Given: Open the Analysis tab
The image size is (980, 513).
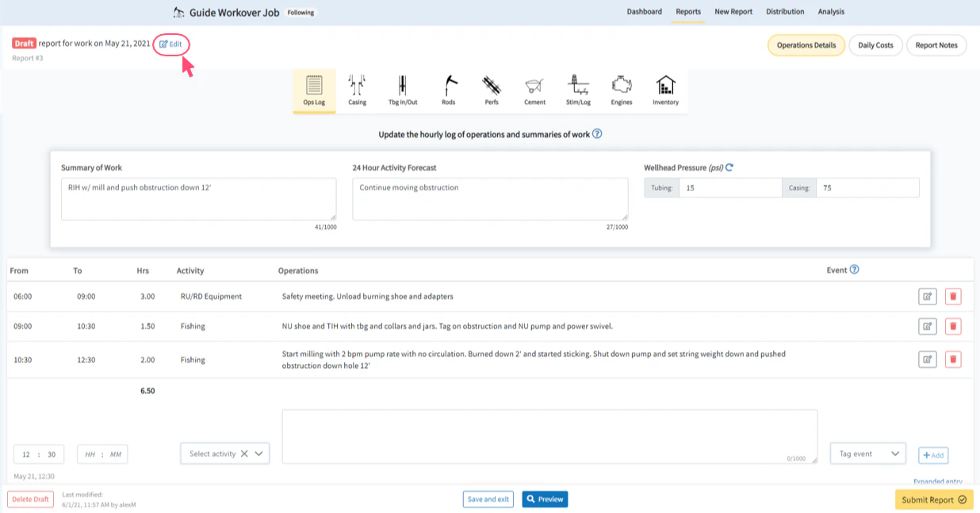Looking at the screenshot, I should tap(831, 12).
